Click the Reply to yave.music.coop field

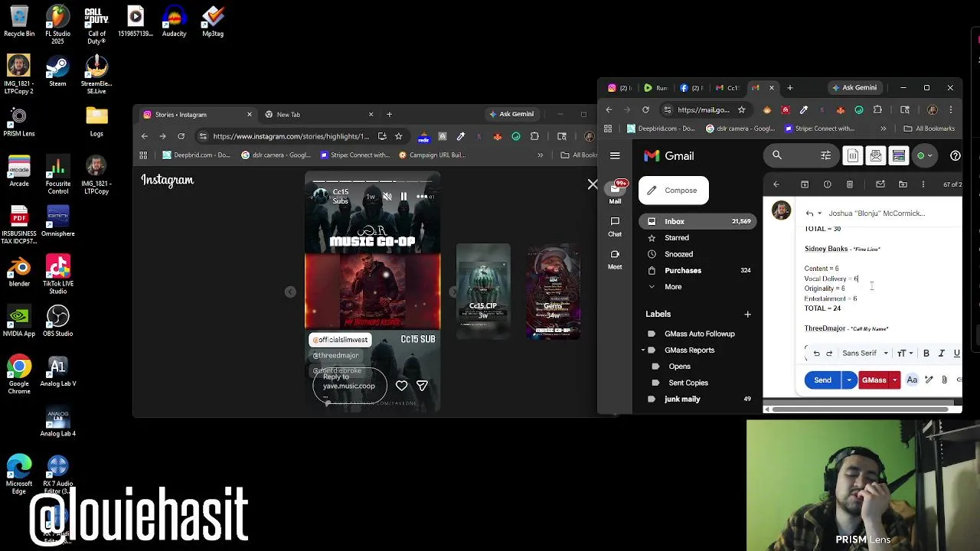pyautogui.click(x=349, y=385)
